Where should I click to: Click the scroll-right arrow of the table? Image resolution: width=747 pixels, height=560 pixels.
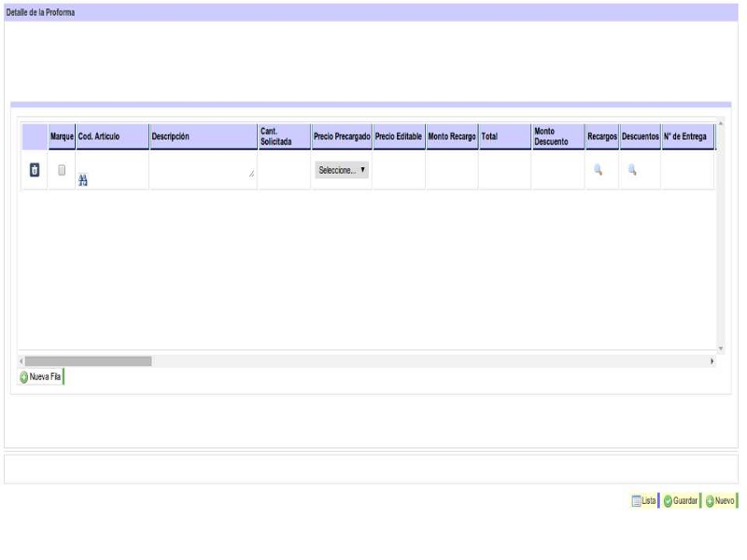tap(712, 361)
